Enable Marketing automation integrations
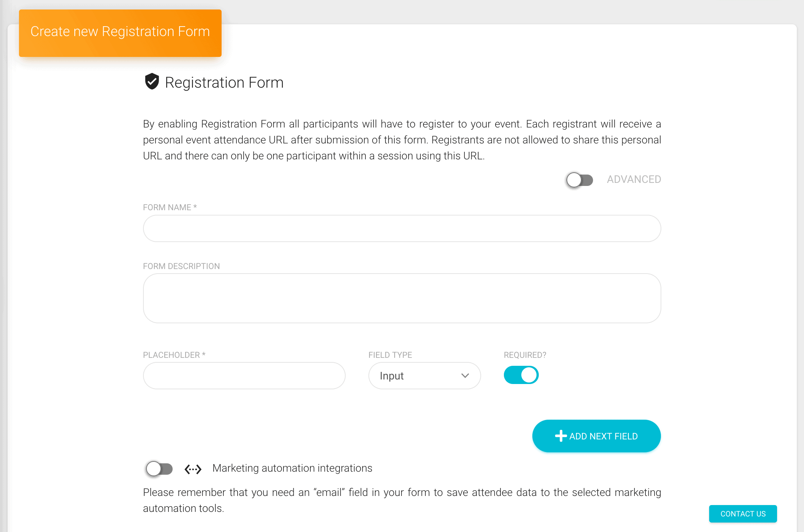804x532 pixels. (159, 469)
